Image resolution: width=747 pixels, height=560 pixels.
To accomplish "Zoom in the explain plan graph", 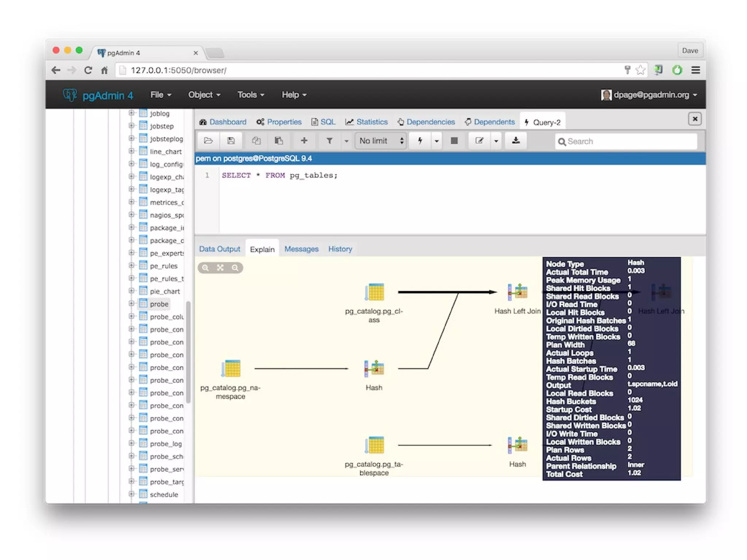I will point(206,268).
